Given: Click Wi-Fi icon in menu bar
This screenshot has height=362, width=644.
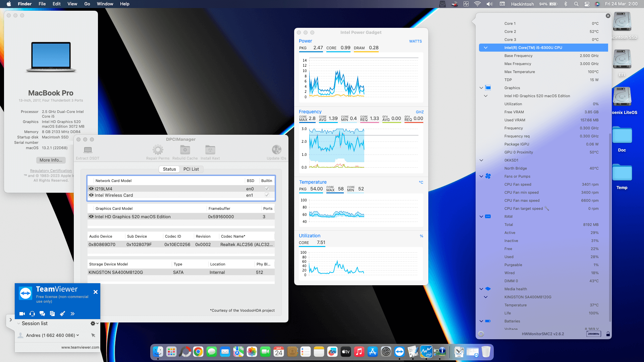Looking at the screenshot, I should pos(477,4).
